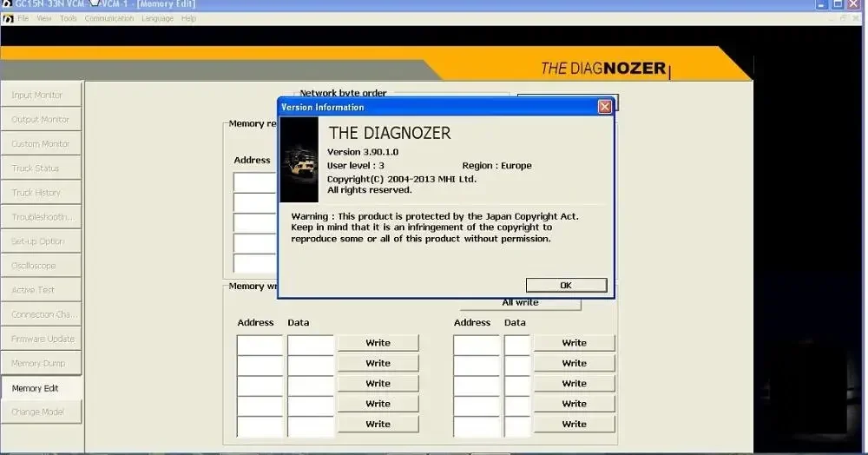Click second Write button in right group

pyautogui.click(x=574, y=363)
